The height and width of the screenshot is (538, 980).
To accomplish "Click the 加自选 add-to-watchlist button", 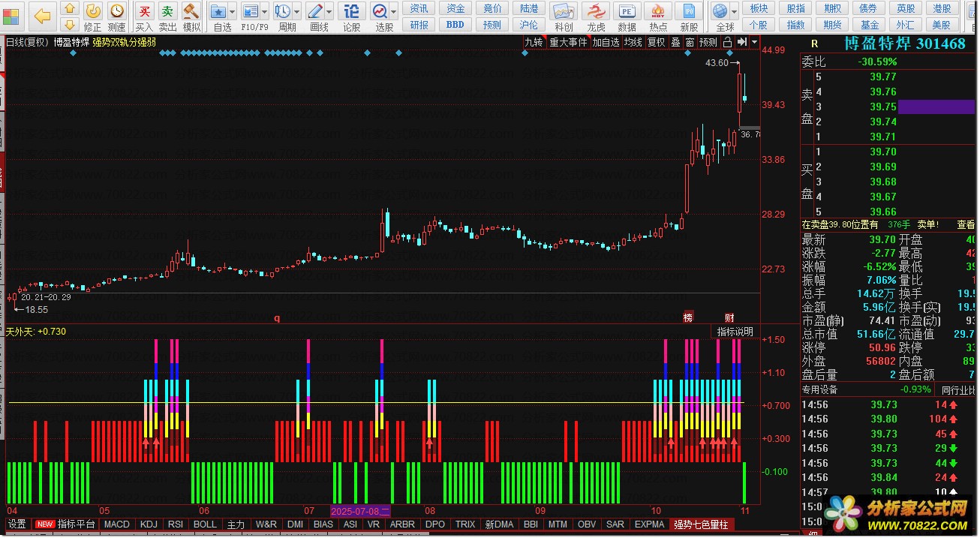I will pos(606,42).
